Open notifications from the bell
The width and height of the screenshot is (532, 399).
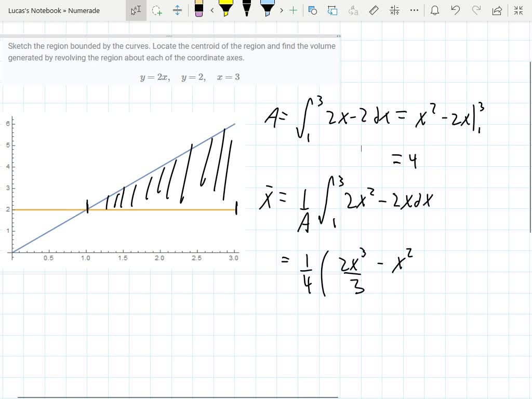click(x=434, y=10)
